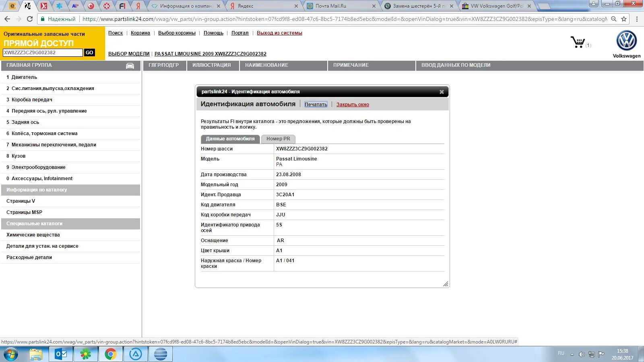Select group 9 Электрооборудование
This screenshot has width=644, height=362.
click(x=71, y=167)
